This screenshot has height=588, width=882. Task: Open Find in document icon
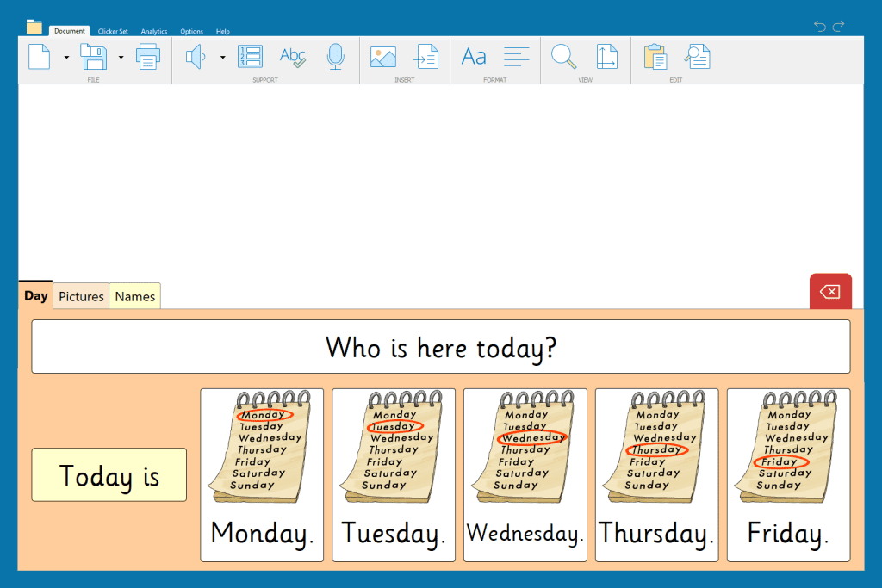[x=698, y=57]
